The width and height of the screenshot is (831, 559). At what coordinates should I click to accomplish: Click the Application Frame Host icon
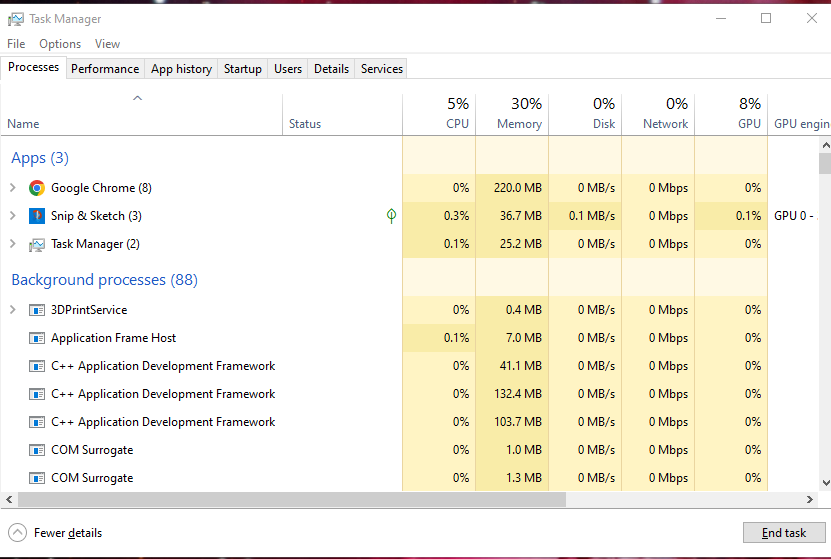click(x=37, y=338)
